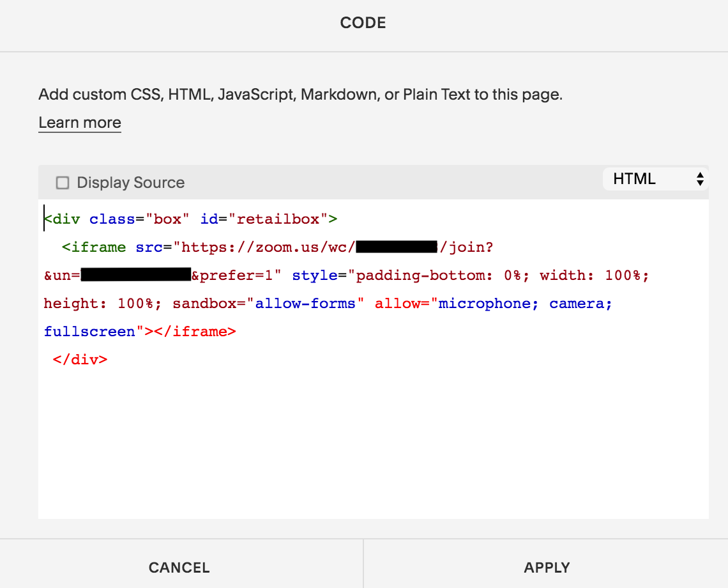Open the HTML language dropdown

point(654,179)
